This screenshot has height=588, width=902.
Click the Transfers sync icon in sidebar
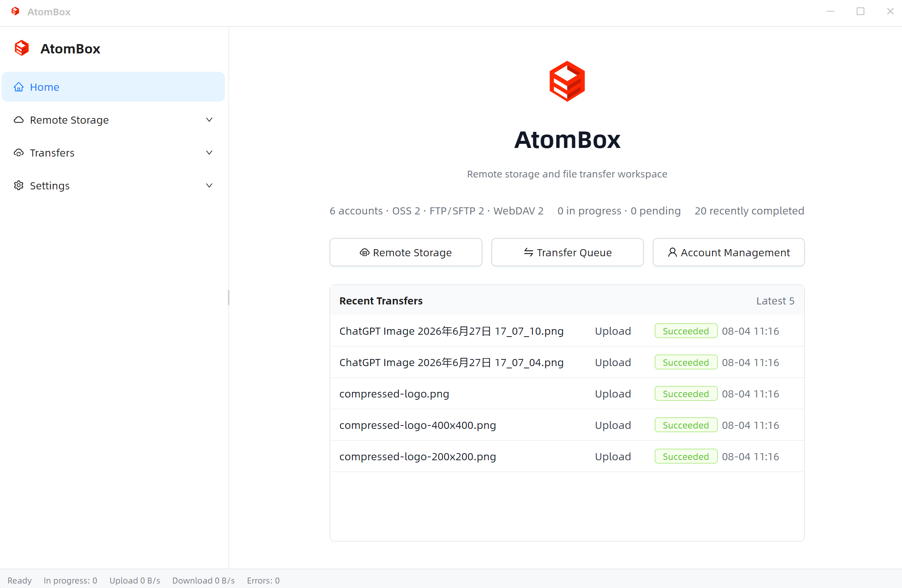click(19, 153)
